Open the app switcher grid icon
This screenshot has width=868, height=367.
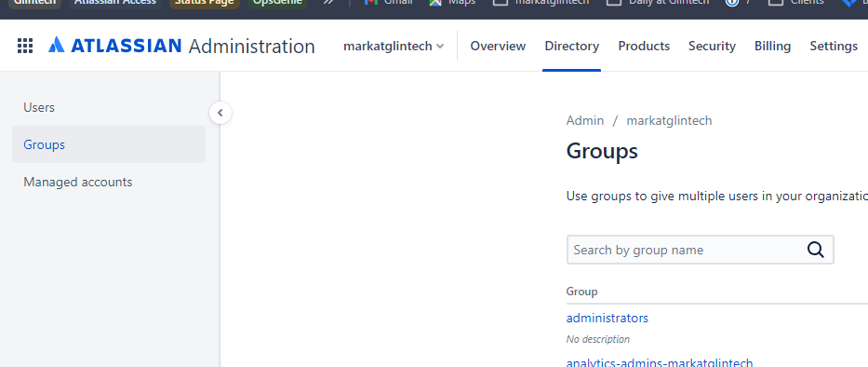(25, 46)
